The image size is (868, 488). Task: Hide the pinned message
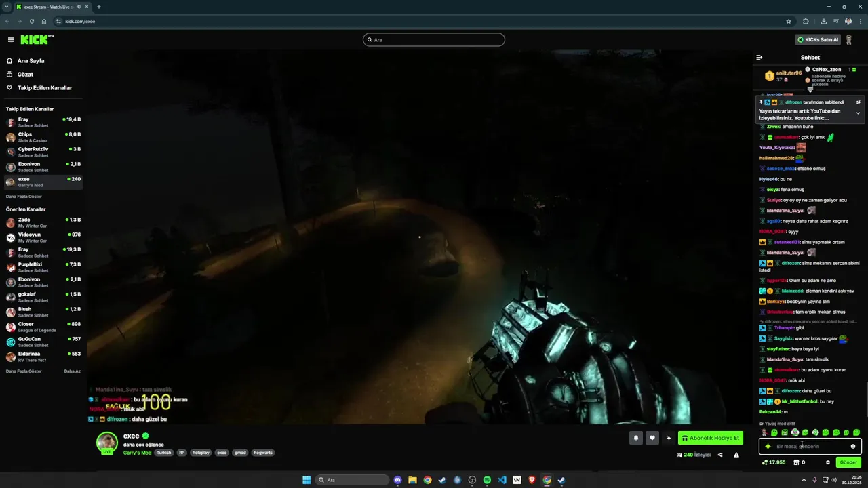click(x=858, y=102)
